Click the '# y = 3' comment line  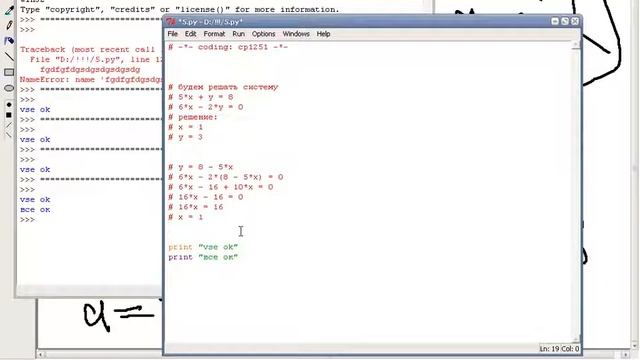[185, 137]
